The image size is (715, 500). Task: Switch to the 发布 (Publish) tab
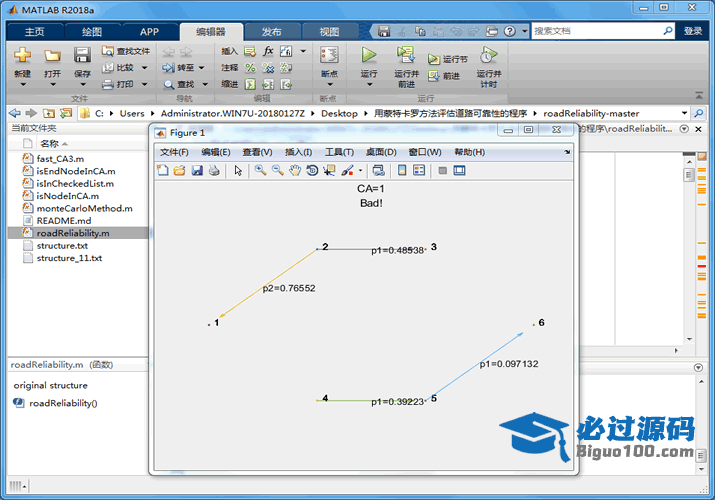[271, 31]
